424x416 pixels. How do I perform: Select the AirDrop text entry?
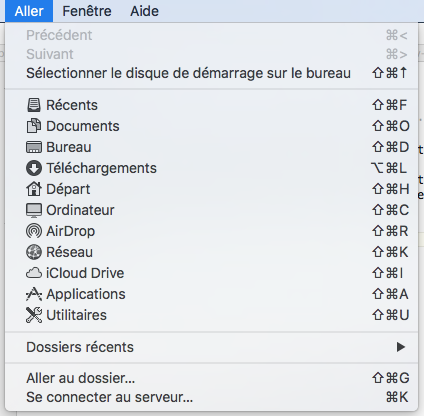[x=70, y=231]
